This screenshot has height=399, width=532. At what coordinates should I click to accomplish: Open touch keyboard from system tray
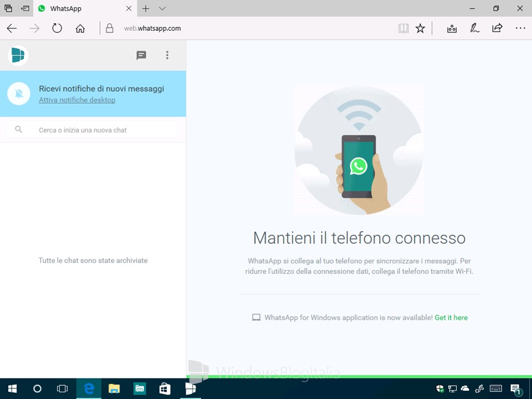click(x=496, y=388)
